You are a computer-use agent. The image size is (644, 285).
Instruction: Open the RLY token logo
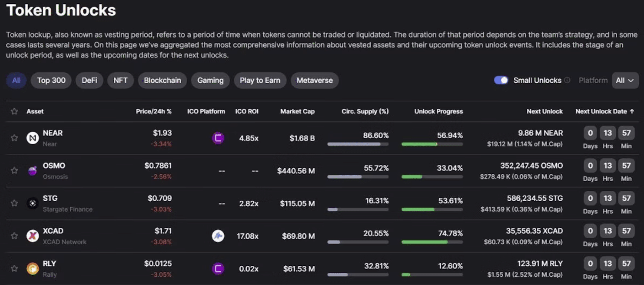click(x=33, y=268)
